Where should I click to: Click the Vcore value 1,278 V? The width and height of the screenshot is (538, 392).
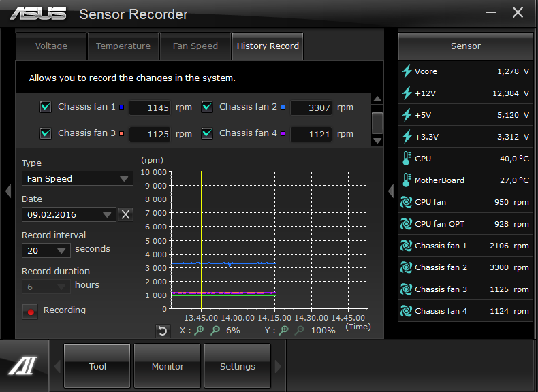(513, 71)
